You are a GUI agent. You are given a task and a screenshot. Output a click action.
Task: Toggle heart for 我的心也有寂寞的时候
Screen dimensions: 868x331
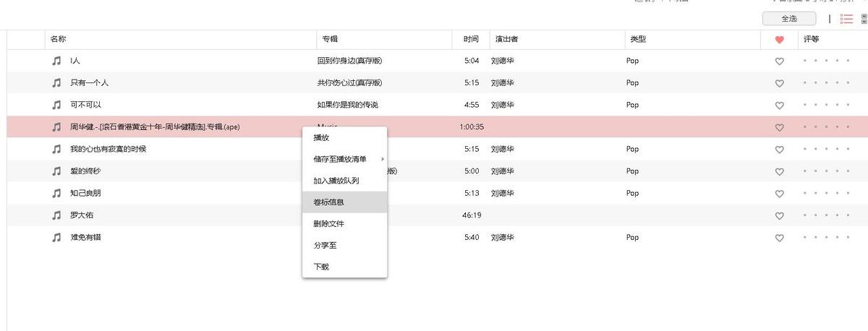[779, 150]
